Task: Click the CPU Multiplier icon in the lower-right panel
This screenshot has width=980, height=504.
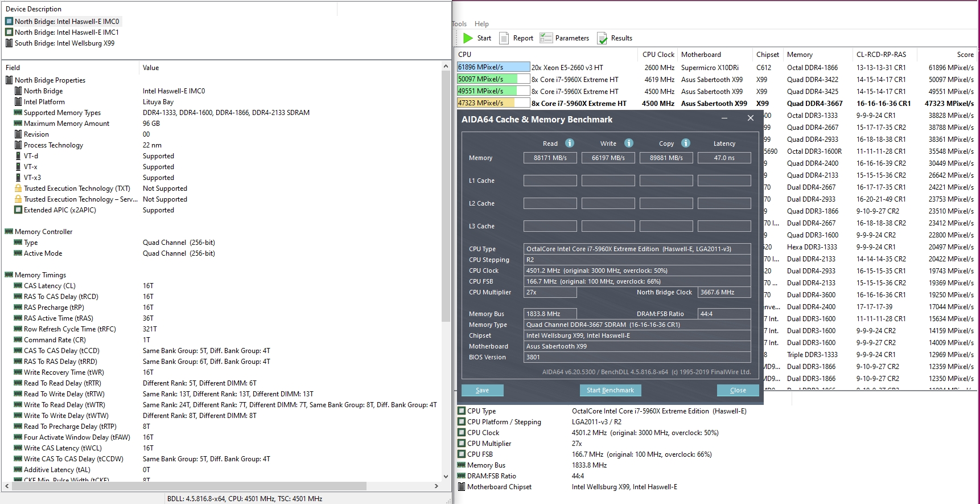Action: [462, 444]
